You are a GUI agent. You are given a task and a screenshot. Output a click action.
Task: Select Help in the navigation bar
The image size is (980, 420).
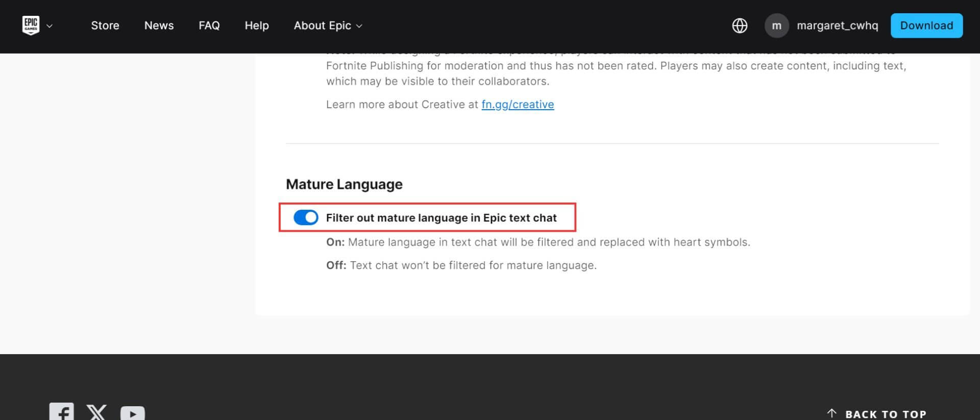tap(256, 26)
